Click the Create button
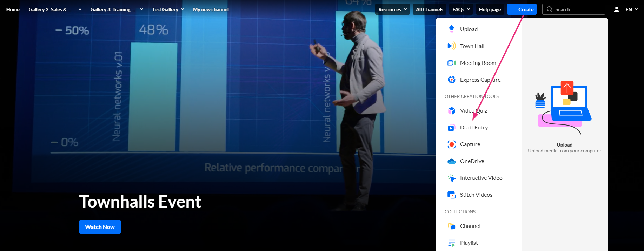The height and width of the screenshot is (251, 644). 522,9
